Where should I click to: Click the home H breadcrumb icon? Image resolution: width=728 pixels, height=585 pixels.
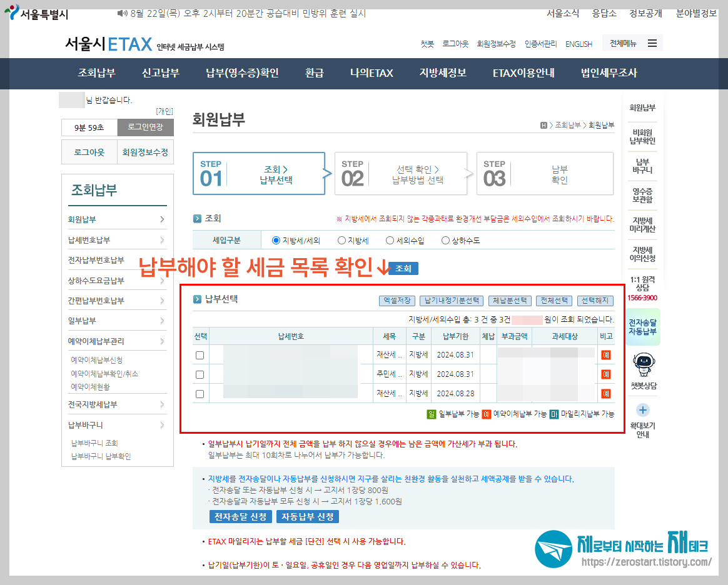tap(543, 125)
